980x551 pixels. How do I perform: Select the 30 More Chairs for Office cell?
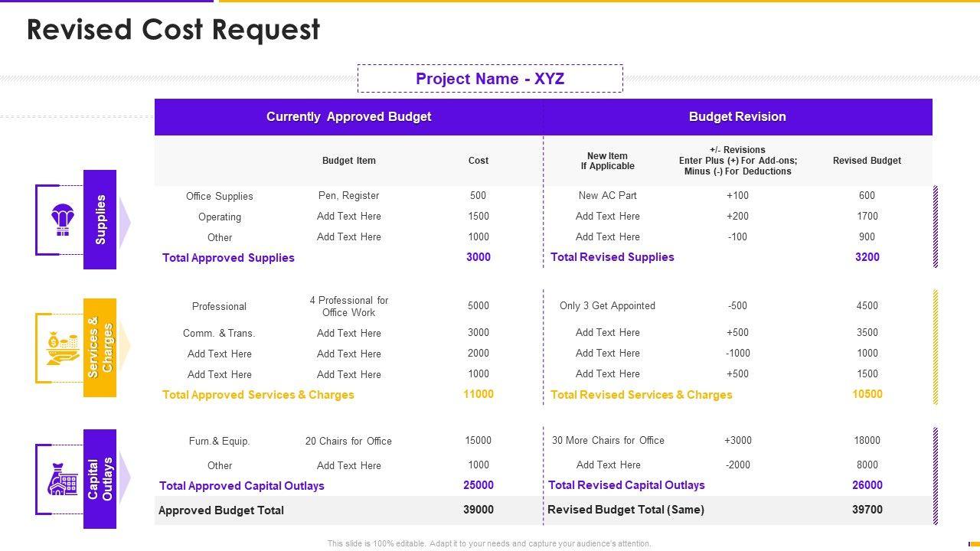pos(608,441)
